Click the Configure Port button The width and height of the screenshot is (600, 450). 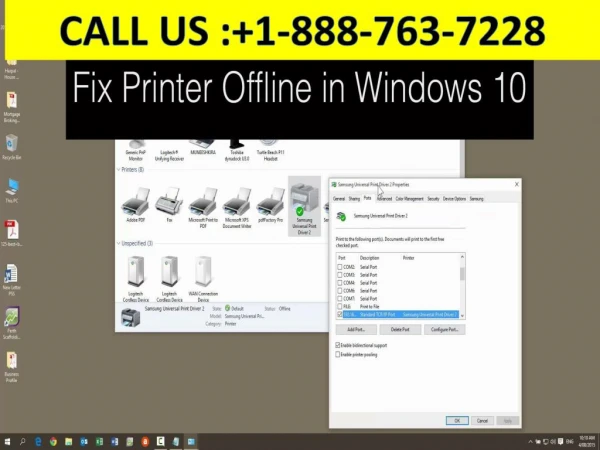(x=445, y=329)
